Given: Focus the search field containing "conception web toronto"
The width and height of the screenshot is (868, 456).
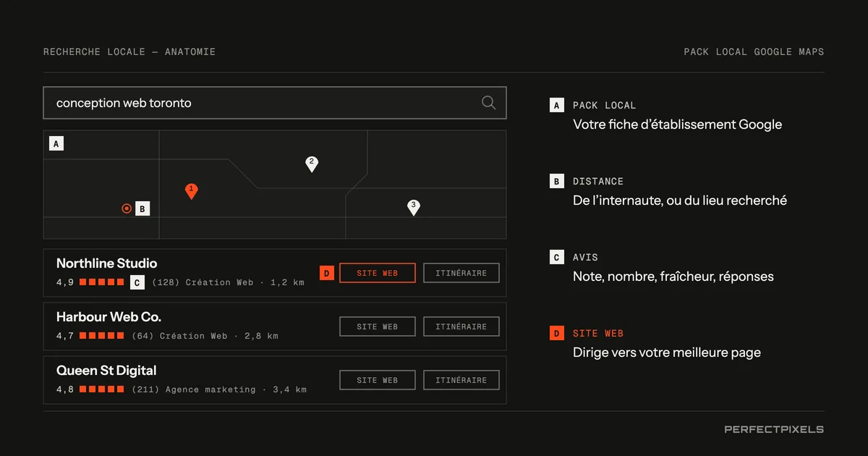Looking at the screenshot, I should [275, 103].
